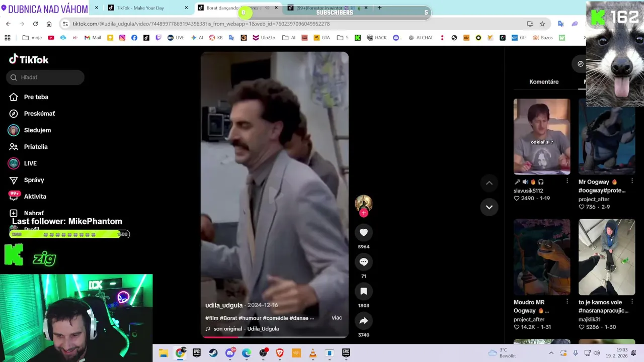Open Steam from taskbar
Image resolution: width=644 pixels, height=362 pixels.
(213, 353)
